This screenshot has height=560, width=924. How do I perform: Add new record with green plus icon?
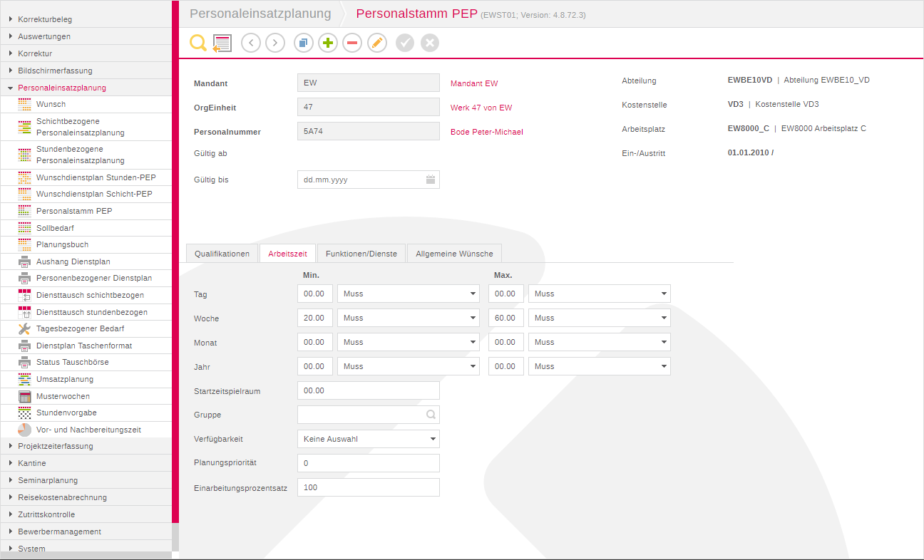point(328,43)
